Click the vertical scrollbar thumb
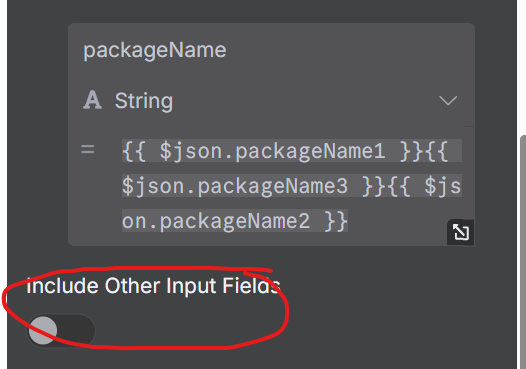 523,252
